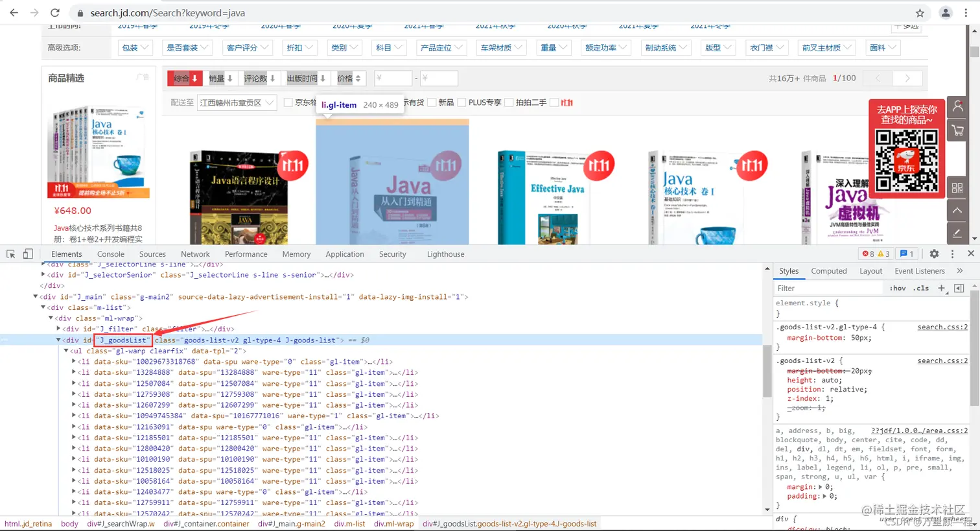The height and width of the screenshot is (531, 980).
Task: Toggle the device toolbar icon
Action: click(x=28, y=254)
